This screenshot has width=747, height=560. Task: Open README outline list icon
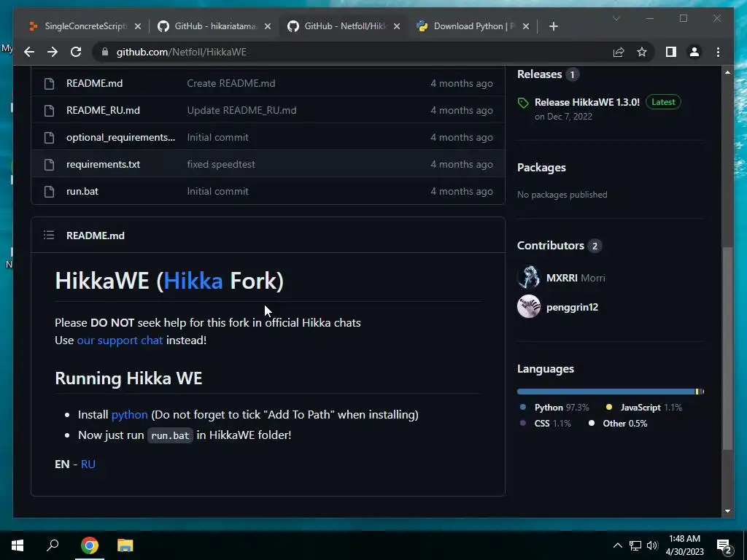tap(49, 236)
